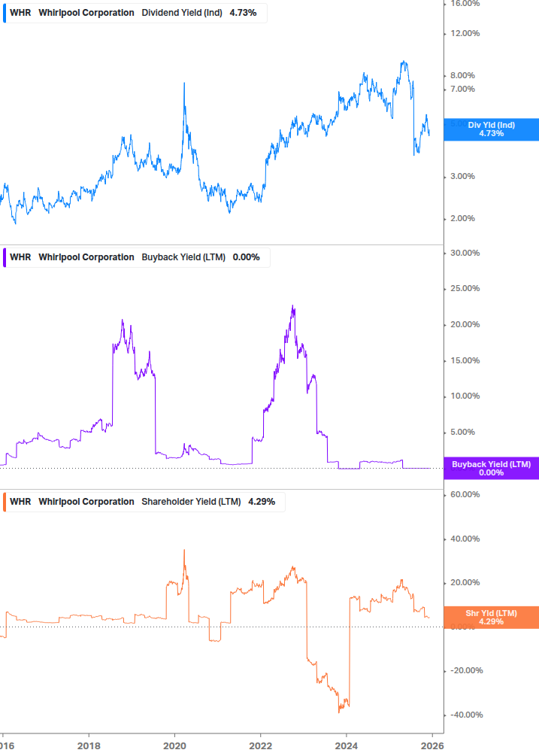
Task: Click the 2026 label on the time axis
Action: click(432, 746)
